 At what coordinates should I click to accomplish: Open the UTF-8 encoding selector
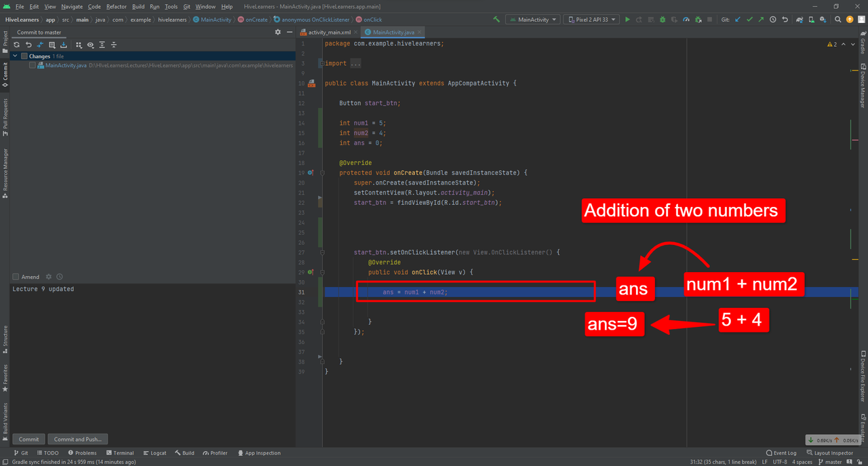780,462
